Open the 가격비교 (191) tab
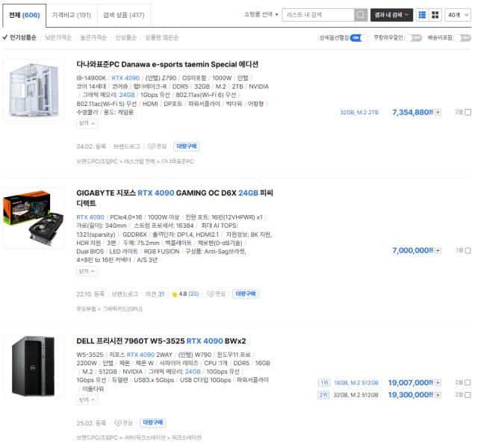The image size is (478, 448). pyautogui.click(x=72, y=15)
